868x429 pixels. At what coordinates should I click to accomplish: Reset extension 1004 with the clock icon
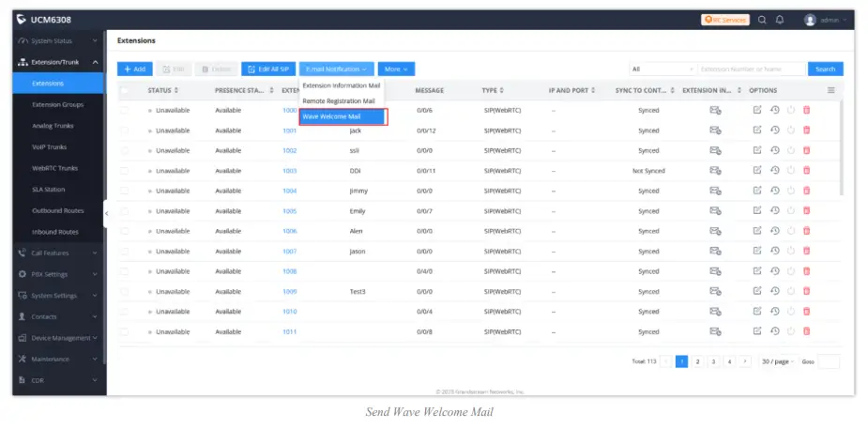point(774,191)
